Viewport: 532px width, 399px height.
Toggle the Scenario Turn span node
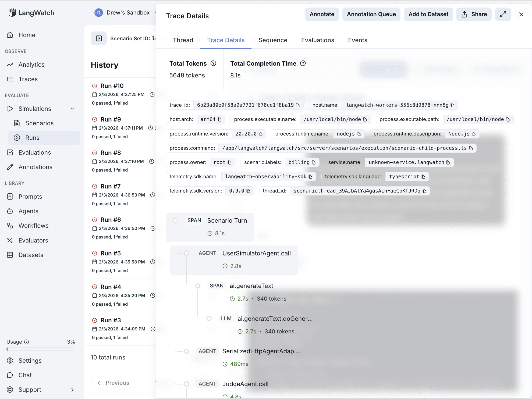(175, 220)
